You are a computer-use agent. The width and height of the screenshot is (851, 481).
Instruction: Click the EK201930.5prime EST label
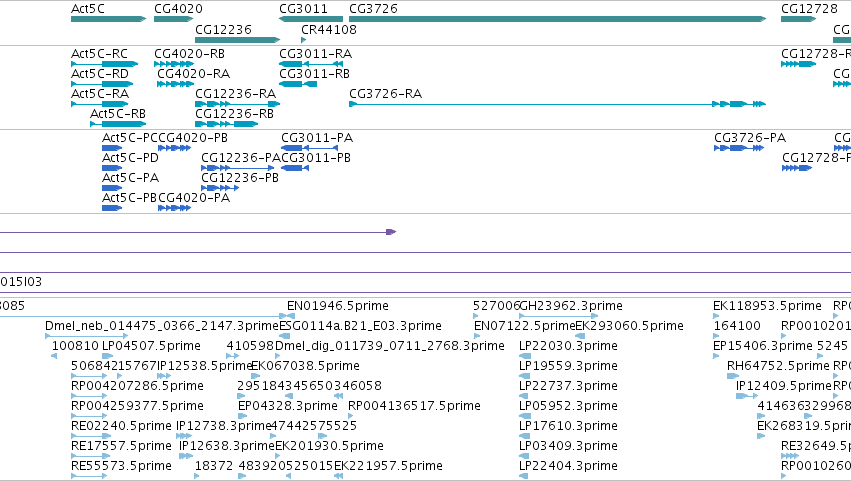(x=329, y=446)
